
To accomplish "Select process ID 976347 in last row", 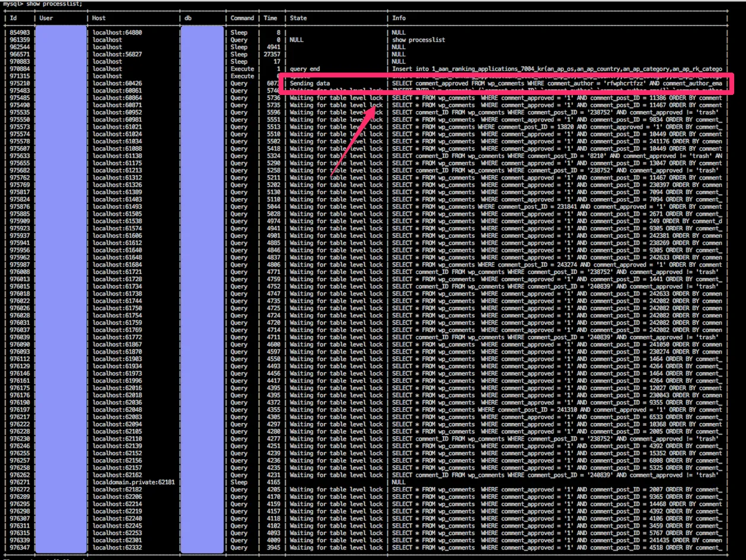I will point(20,548).
